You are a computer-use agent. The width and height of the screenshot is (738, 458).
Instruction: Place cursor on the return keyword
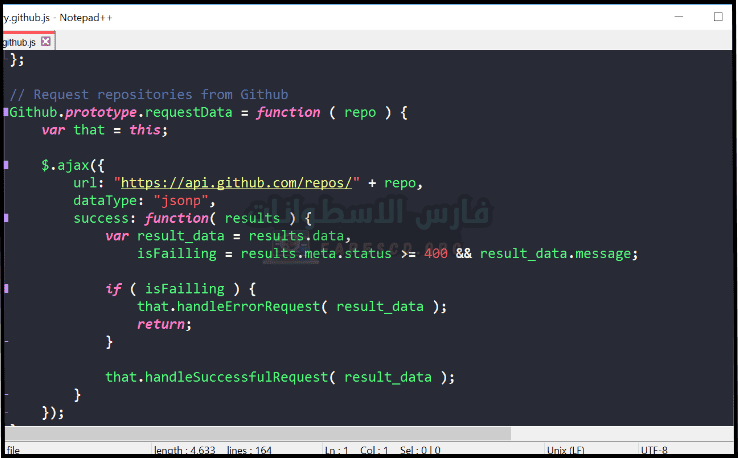click(161, 324)
